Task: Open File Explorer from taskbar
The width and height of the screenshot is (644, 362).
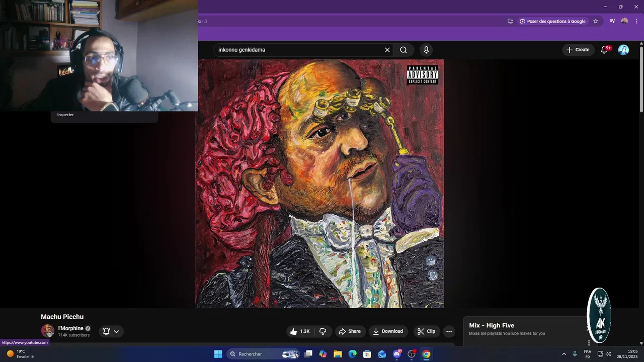Action: tap(338, 354)
